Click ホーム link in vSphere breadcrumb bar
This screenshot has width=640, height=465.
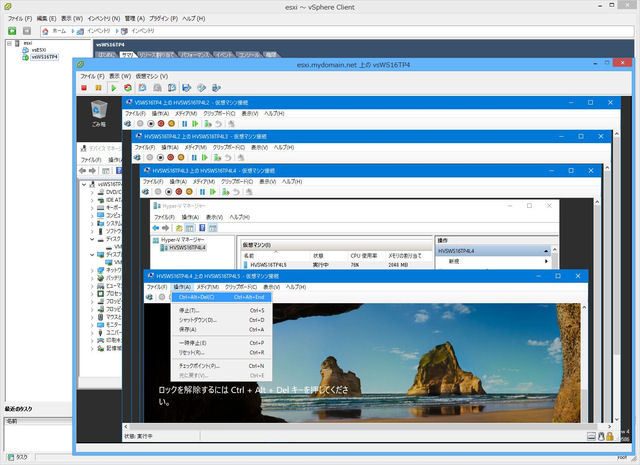coord(59,31)
